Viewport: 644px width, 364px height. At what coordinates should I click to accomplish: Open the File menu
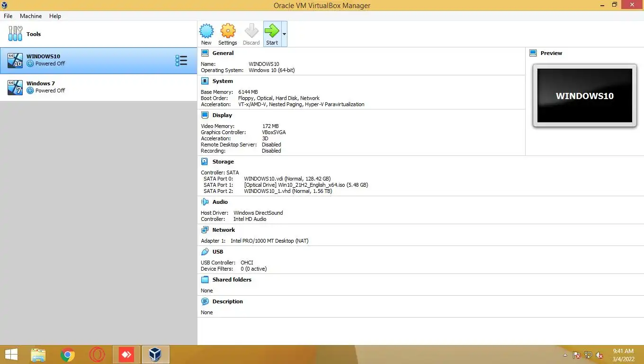pos(8,16)
